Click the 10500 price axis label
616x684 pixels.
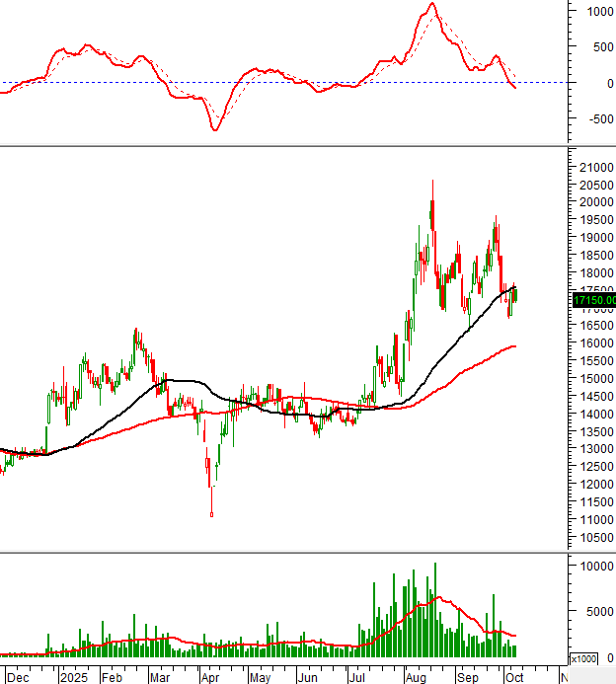click(595, 538)
